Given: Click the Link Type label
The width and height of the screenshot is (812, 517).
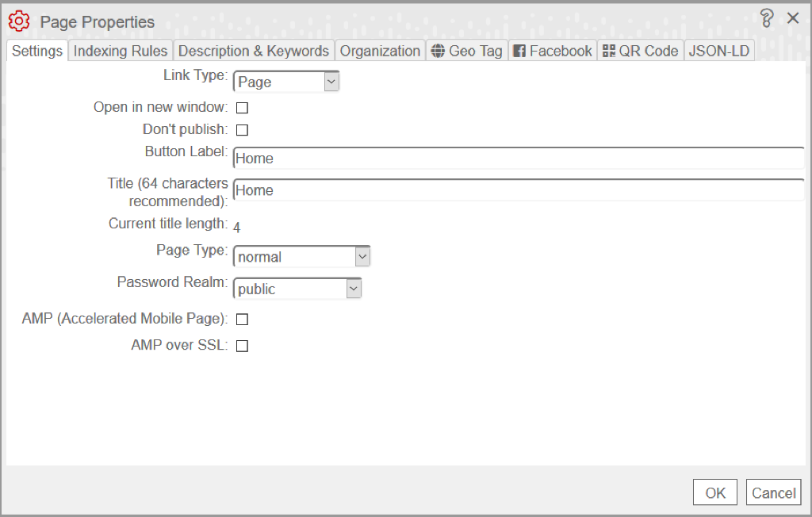Looking at the screenshot, I should pyautogui.click(x=196, y=75).
